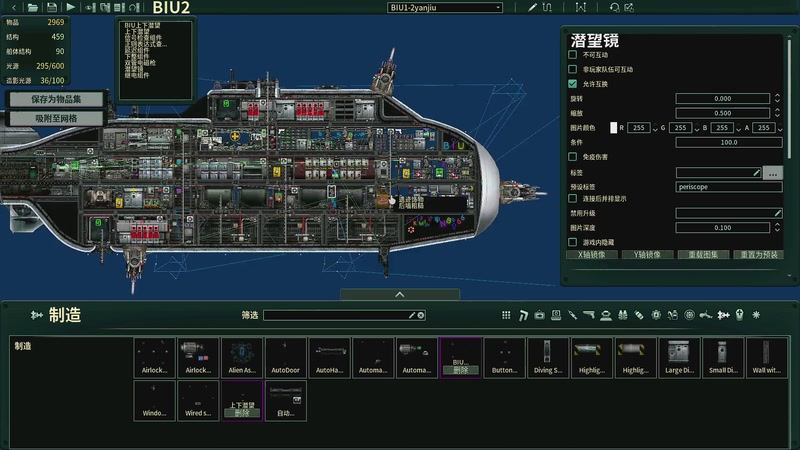
Task: Select the Alien As... assembly thumbnail
Action: click(242, 357)
